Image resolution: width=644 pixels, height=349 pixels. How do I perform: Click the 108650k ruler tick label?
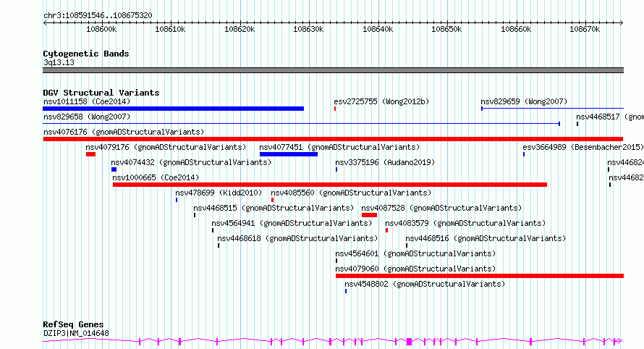446,29
